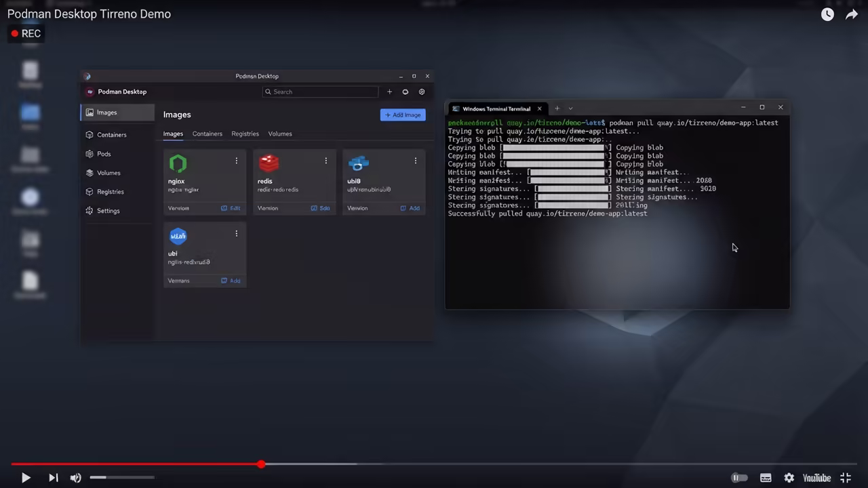Switch to the Containers tab

[207, 134]
